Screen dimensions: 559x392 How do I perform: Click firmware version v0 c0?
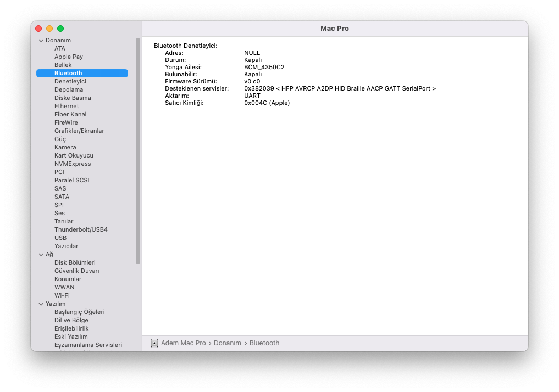click(252, 81)
